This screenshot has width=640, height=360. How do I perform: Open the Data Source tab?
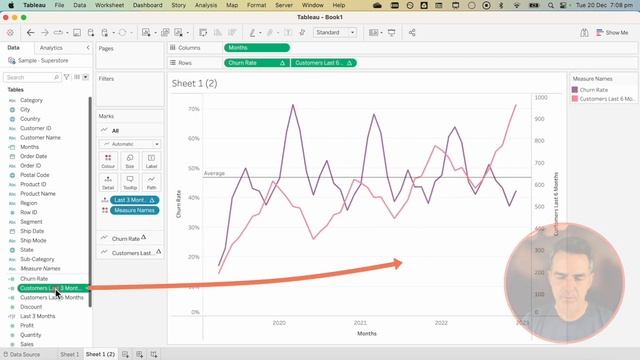22,354
